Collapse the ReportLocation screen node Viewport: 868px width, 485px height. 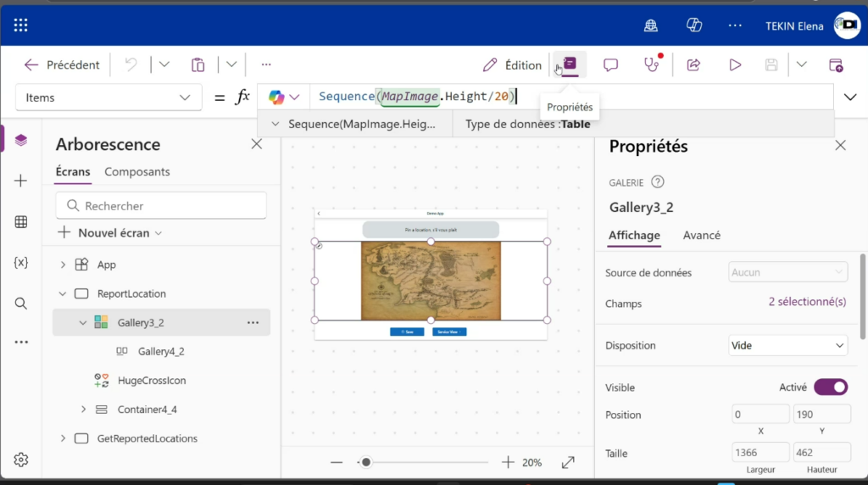tap(63, 294)
